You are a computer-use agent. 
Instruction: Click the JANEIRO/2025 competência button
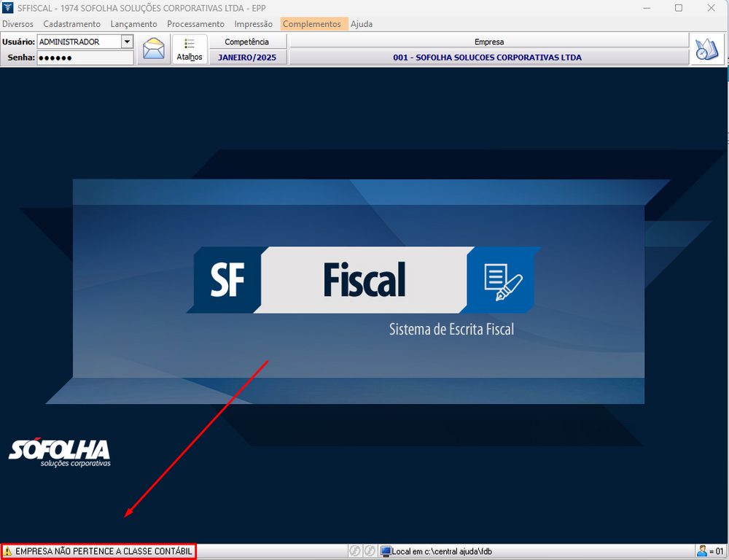tap(247, 58)
